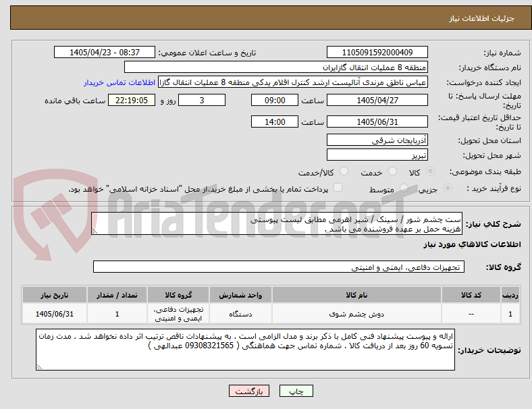The image size is (532, 409).
Task: Click the resize grip of buyer notes box
Action: [x=39, y=366]
